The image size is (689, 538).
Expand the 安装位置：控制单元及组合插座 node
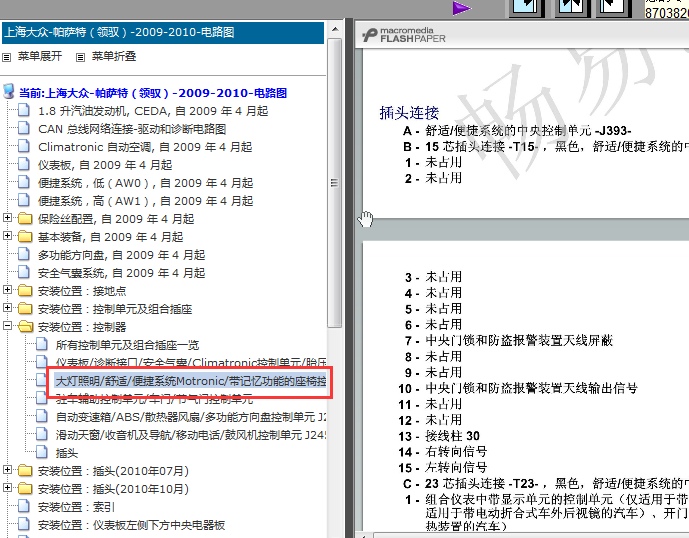[7, 307]
